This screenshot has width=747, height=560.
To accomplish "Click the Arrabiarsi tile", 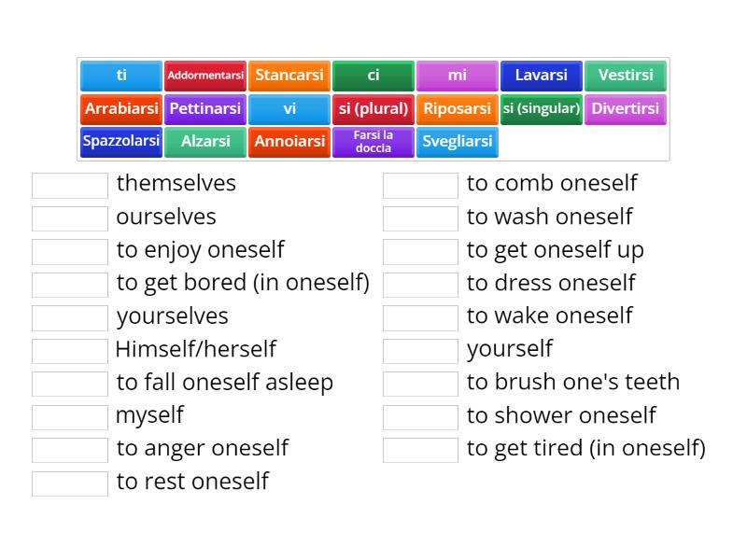I will point(121,109).
